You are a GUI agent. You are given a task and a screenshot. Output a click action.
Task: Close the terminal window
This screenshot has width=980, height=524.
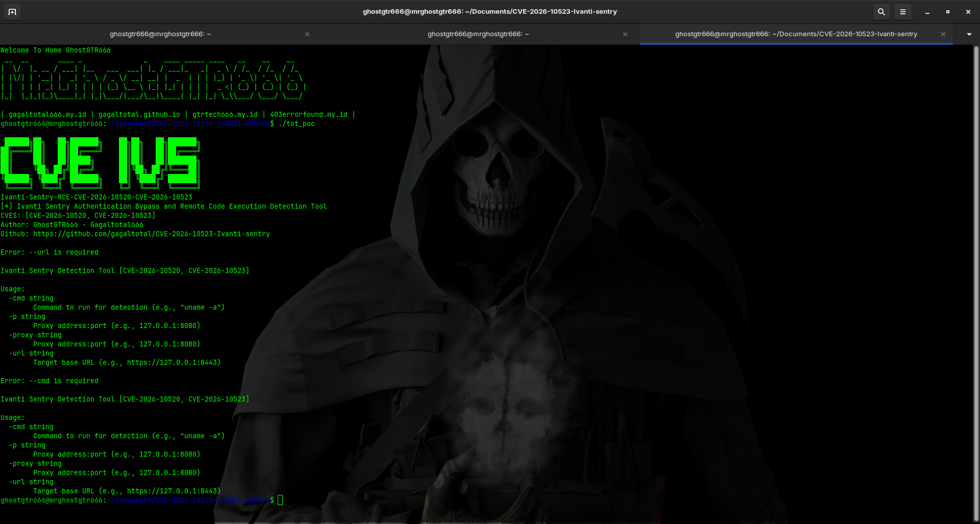[x=968, y=12]
